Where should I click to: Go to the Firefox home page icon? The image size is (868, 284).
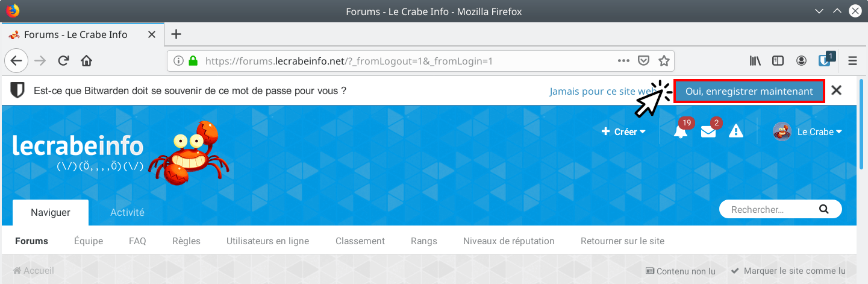pos(86,60)
